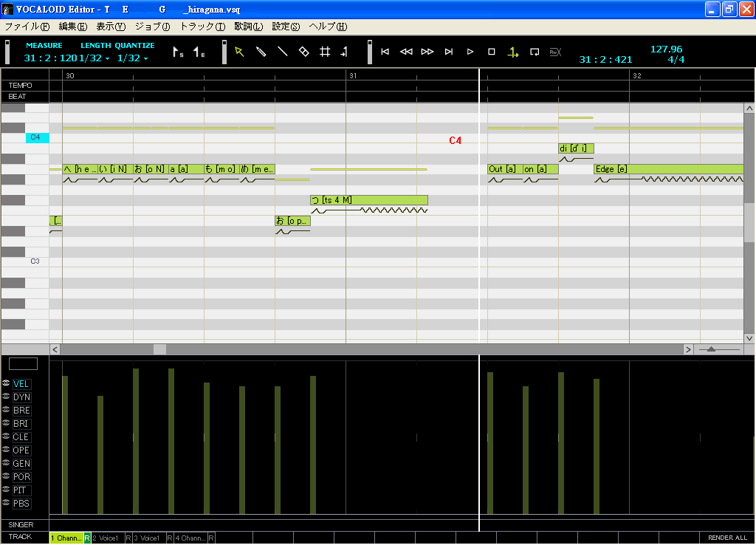Switch to track 3 Voice1 tab
The width and height of the screenshot is (756, 545).
(148, 538)
